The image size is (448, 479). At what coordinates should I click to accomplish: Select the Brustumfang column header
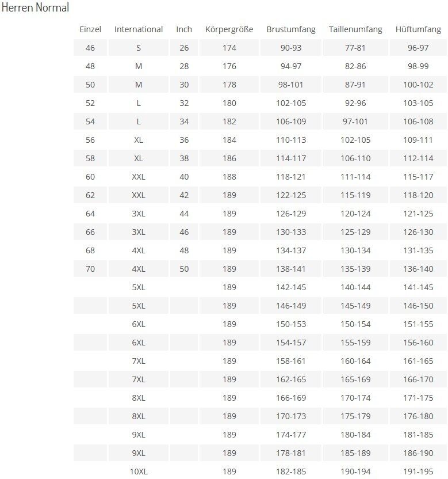point(291,29)
